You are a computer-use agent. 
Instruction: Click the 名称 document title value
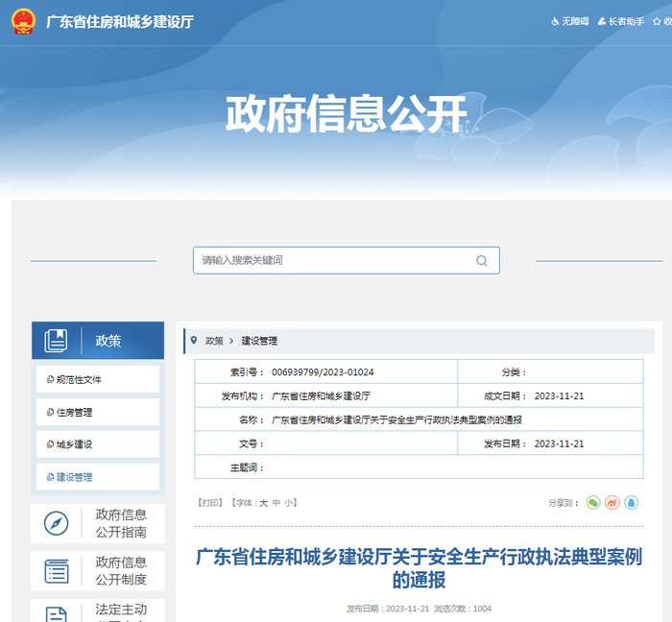(x=396, y=419)
